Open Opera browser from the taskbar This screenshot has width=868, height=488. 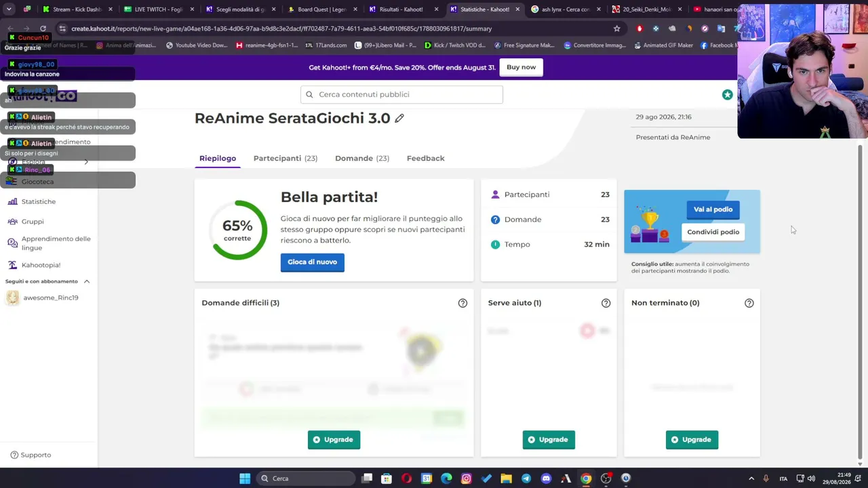coord(406,479)
